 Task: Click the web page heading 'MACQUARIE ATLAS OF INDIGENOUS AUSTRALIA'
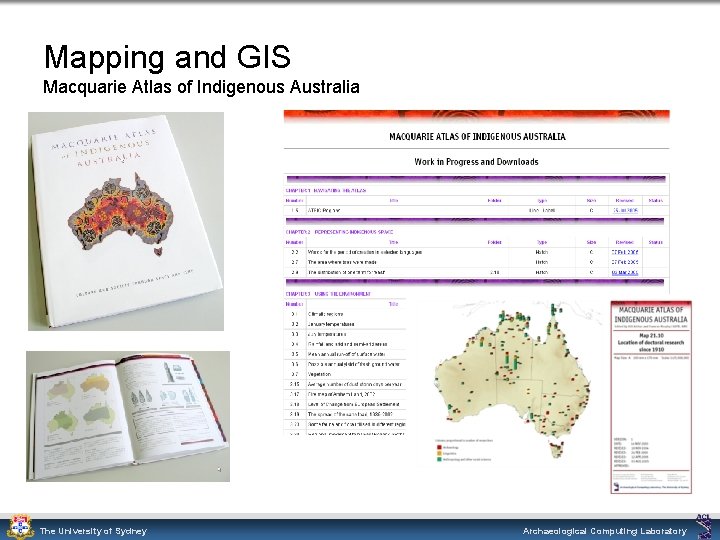pyautogui.click(x=477, y=136)
